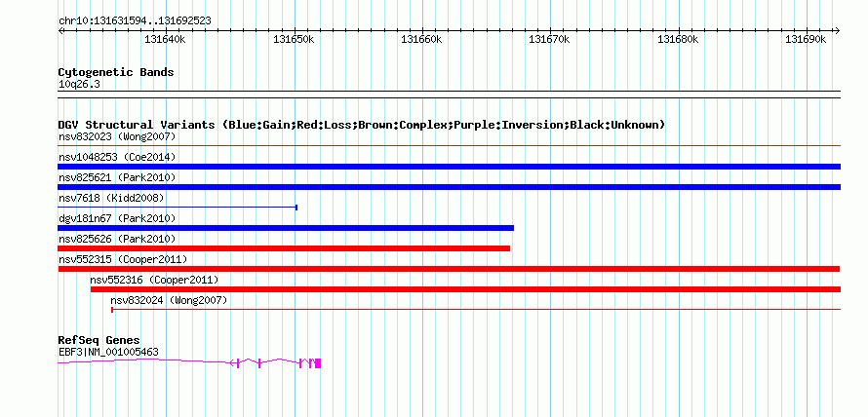The image size is (868, 417).
Task: Click the nsv7618 (Kidd2008) thin blue line
Action: (x=178, y=208)
